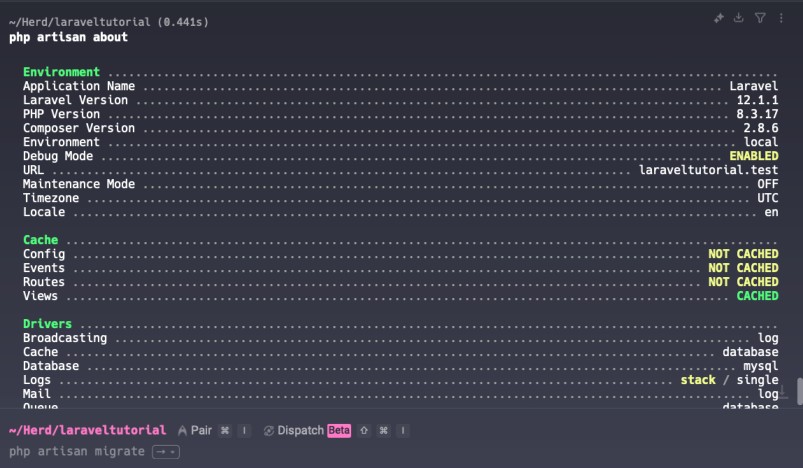The width and height of the screenshot is (803, 468).
Task: Click the pink Beta badge
Action: point(339,431)
